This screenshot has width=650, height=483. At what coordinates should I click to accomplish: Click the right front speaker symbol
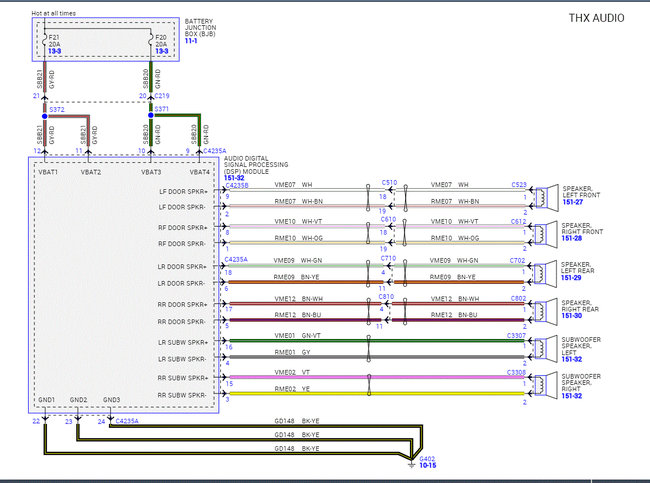coord(545,230)
